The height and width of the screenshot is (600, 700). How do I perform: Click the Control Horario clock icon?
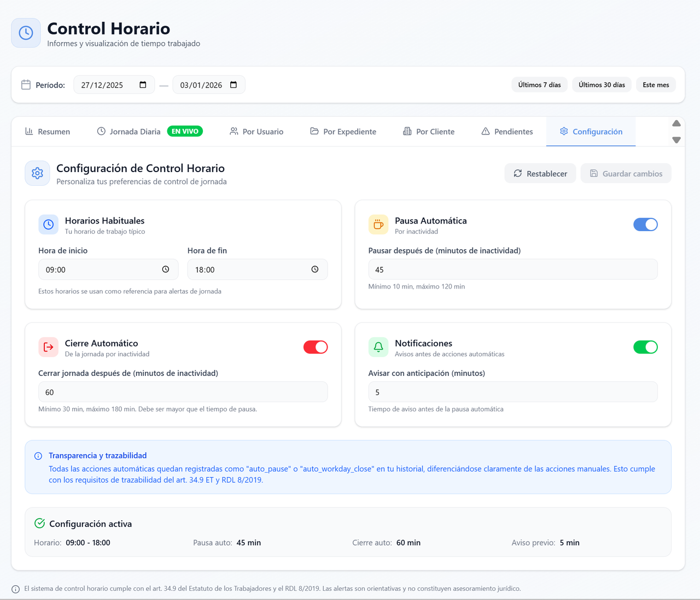click(x=26, y=33)
